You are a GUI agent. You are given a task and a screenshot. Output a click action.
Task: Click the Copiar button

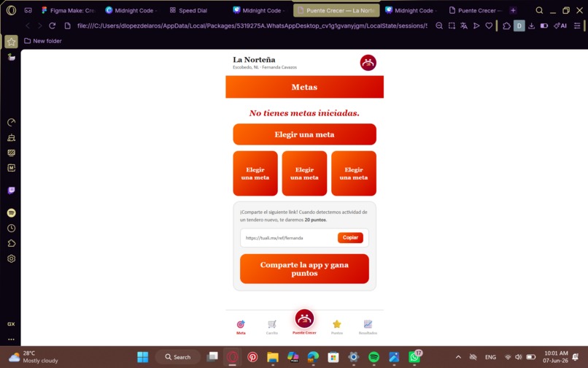click(x=350, y=238)
